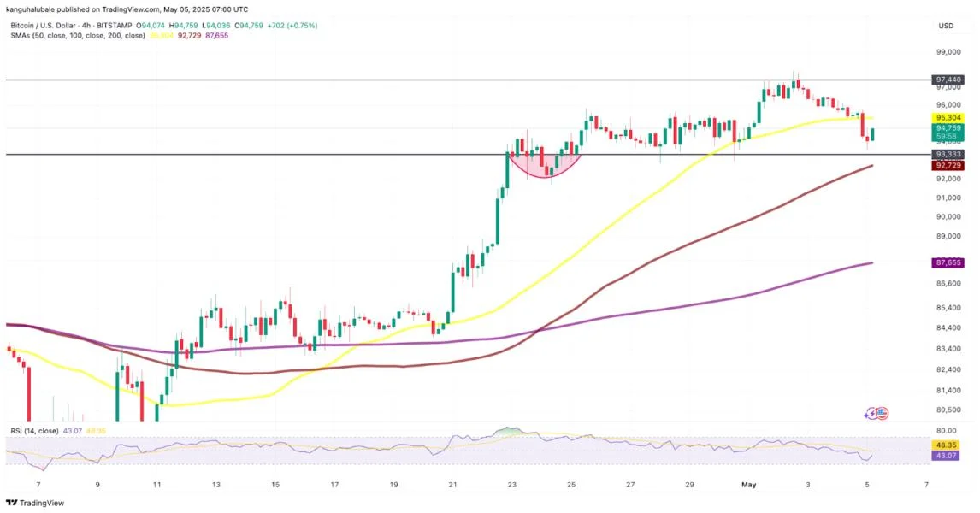Click the 85,400 price scale value
Viewport: 980px width, 513px height.
tap(948, 308)
